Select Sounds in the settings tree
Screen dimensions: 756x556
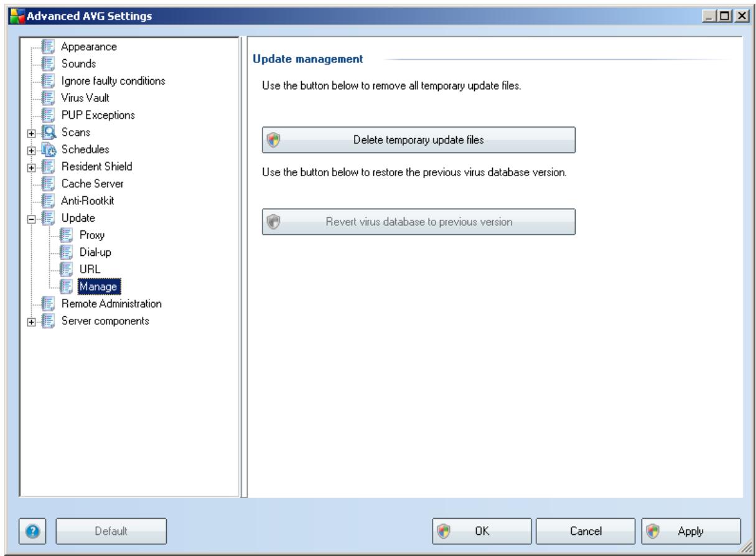pyautogui.click(x=78, y=64)
